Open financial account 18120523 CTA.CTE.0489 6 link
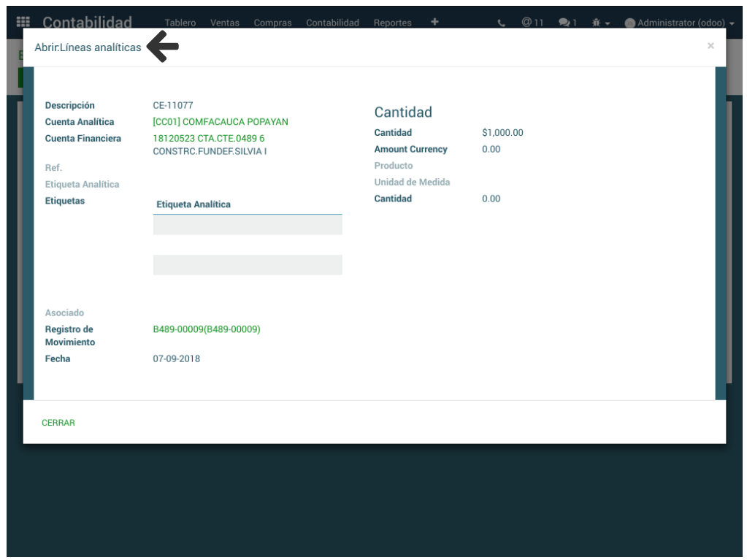This screenshot has height=560, width=747. click(x=209, y=138)
